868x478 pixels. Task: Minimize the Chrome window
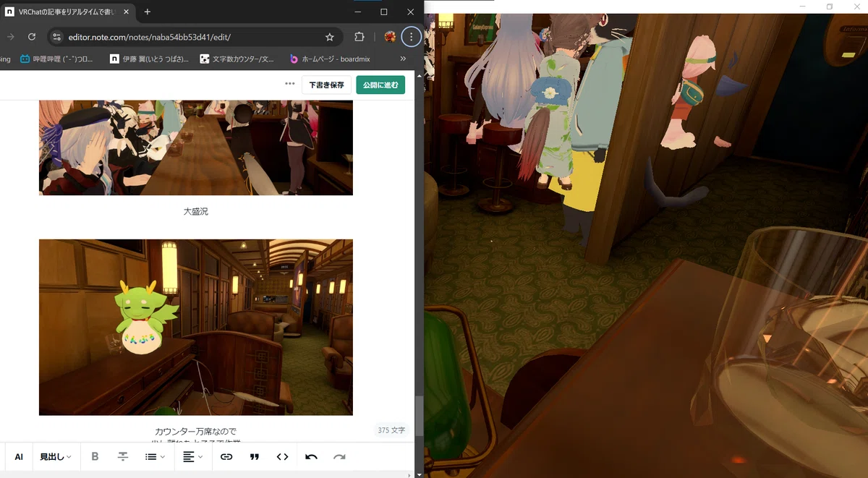(x=359, y=12)
